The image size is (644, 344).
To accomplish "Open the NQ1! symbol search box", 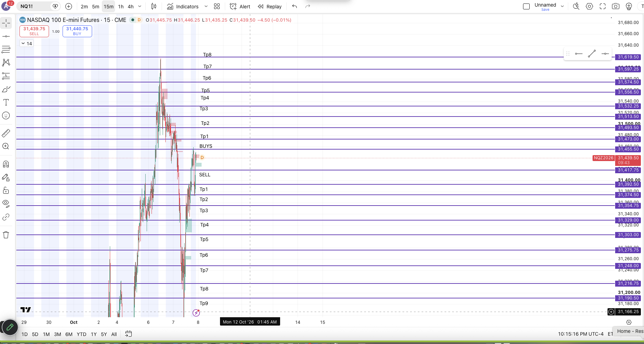I will click(38, 6).
